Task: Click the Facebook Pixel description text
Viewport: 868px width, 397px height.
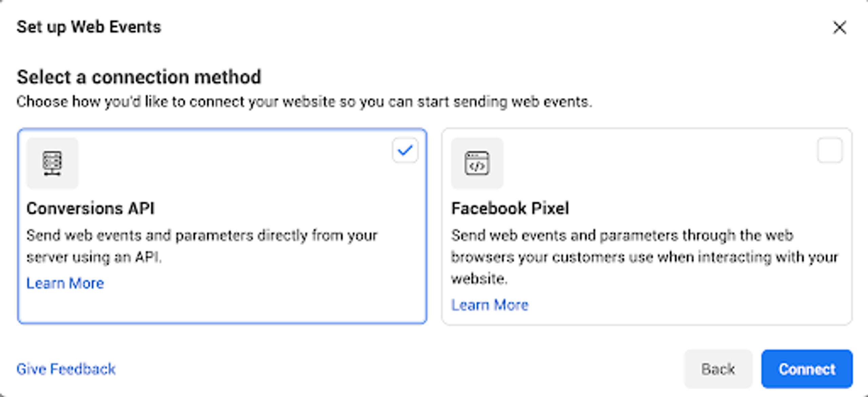Action: coord(645,257)
